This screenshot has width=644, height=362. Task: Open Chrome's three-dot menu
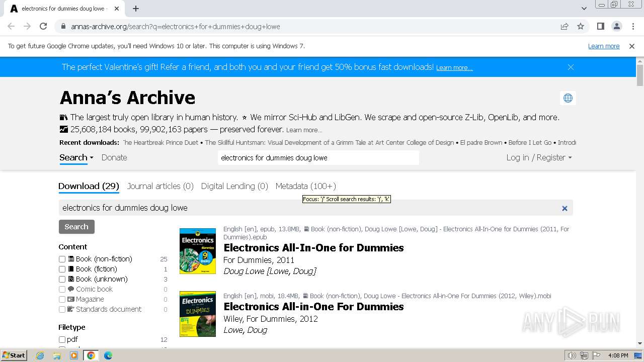tap(632, 26)
